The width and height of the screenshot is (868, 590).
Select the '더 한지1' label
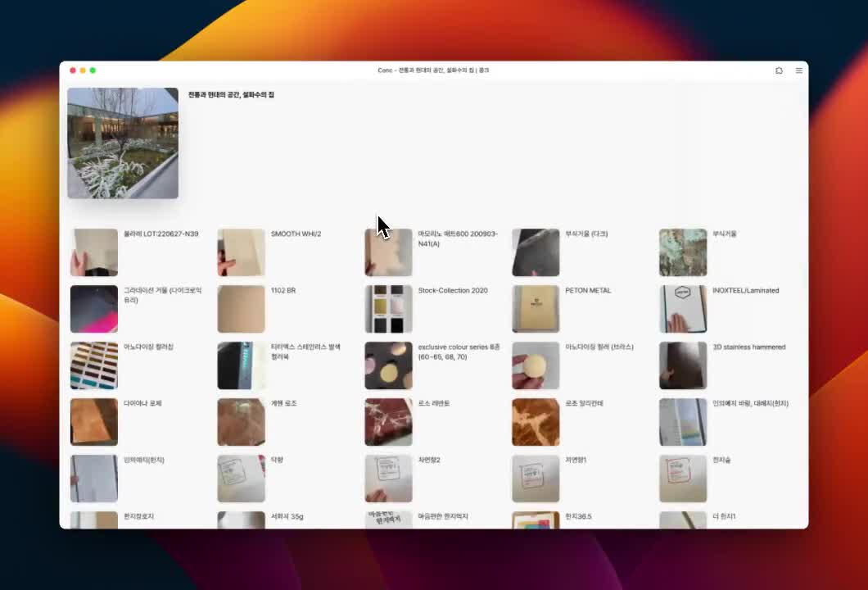[x=724, y=516]
